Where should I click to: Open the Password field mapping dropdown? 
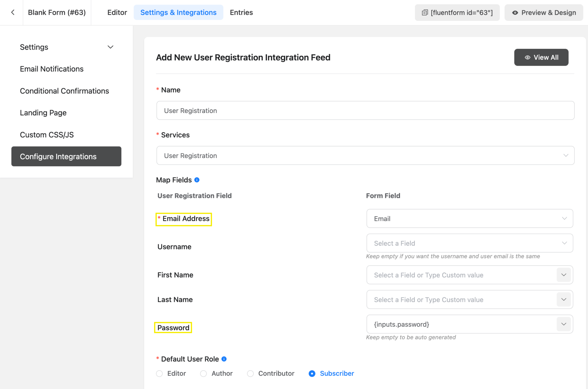(x=564, y=324)
